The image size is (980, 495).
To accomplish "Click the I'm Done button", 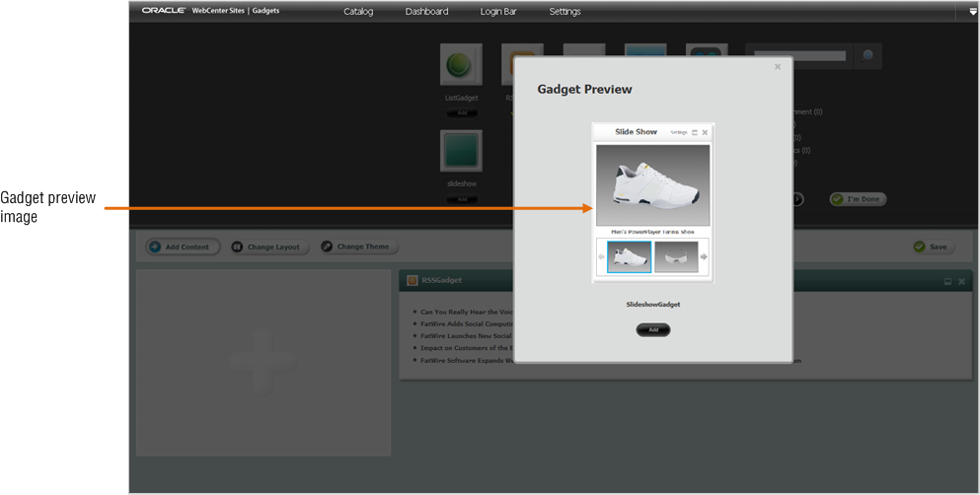I will (858, 199).
